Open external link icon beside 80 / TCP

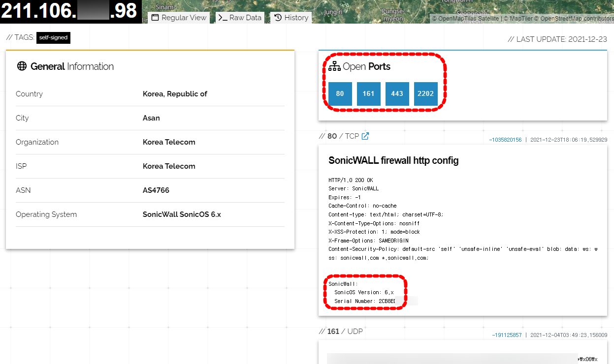[365, 136]
